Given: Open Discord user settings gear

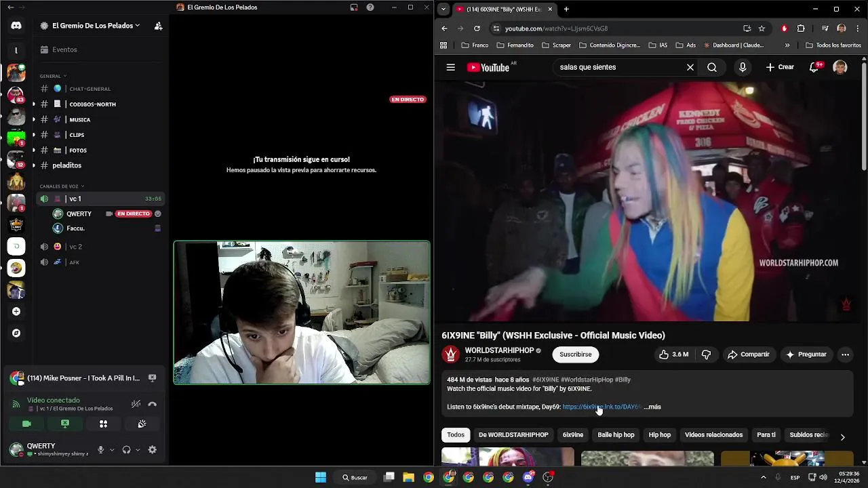Looking at the screenshot, I should pyautogui.click(x=153, y=449).
